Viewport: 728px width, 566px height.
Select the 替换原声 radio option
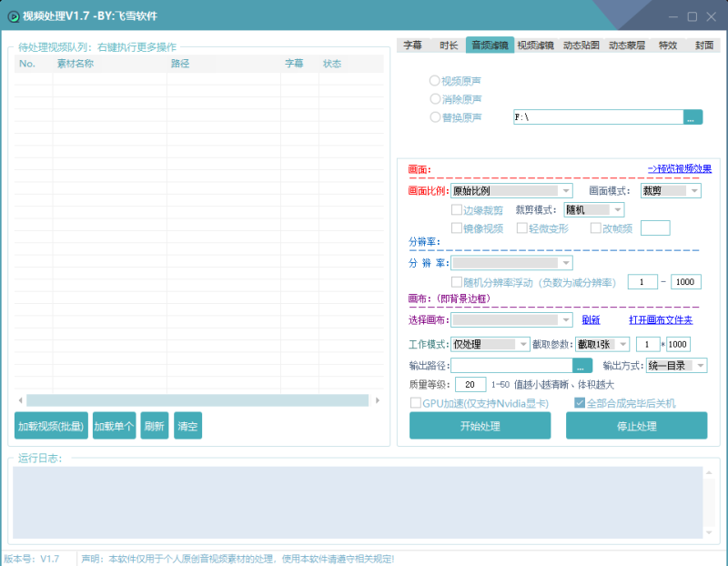(x=435, y=117)
